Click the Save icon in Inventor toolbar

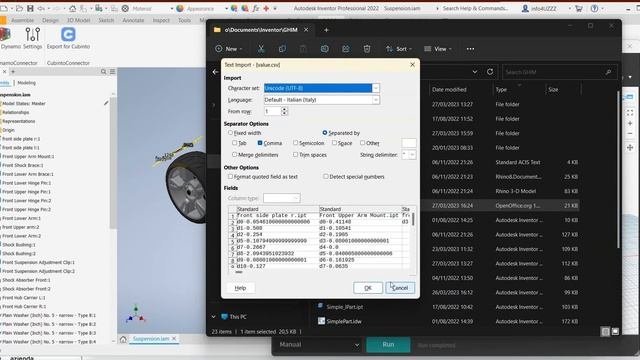point(30,8)
